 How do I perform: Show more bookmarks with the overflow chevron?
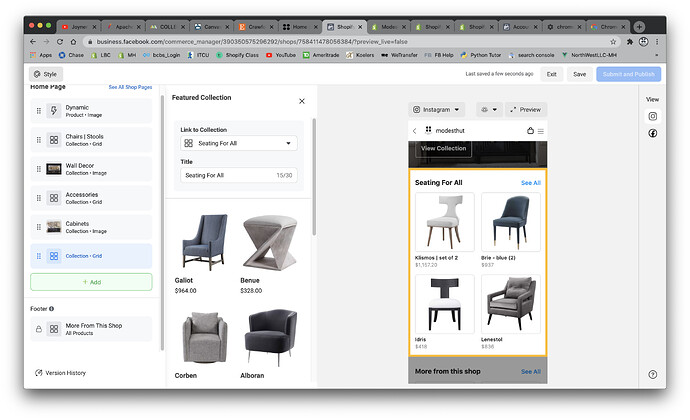pyautogui.click(x=657, y=55)
